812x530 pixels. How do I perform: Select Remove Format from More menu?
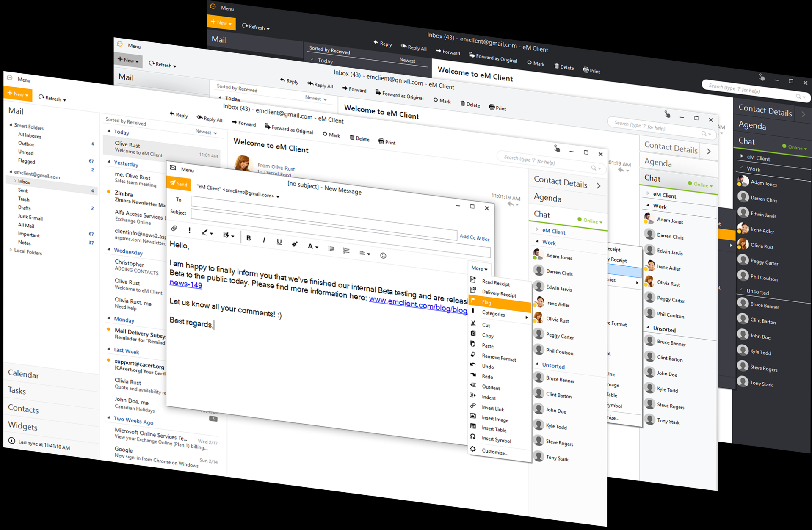499,358
